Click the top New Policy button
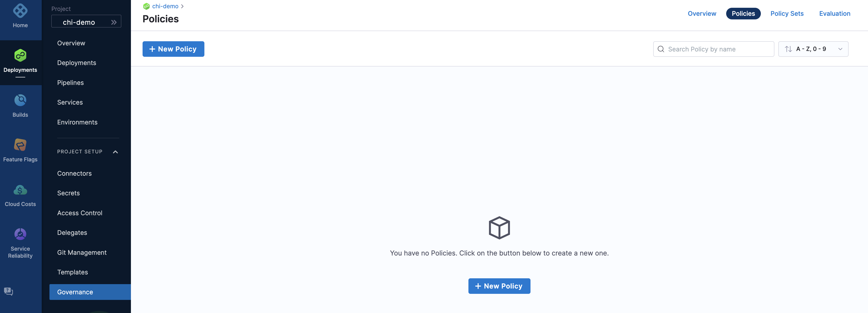The image size is (868, 313). 173,49
